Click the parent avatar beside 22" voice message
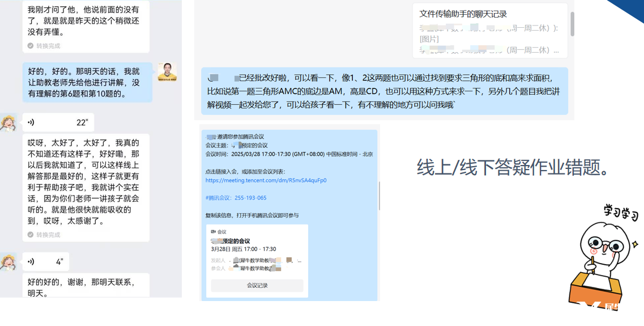The height and width of the screenshot is (326, 644). tap(8, 123)
